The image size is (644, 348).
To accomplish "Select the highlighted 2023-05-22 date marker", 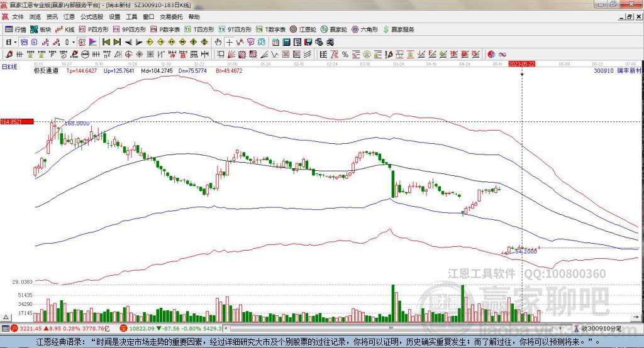I will [x=521, y=64].
